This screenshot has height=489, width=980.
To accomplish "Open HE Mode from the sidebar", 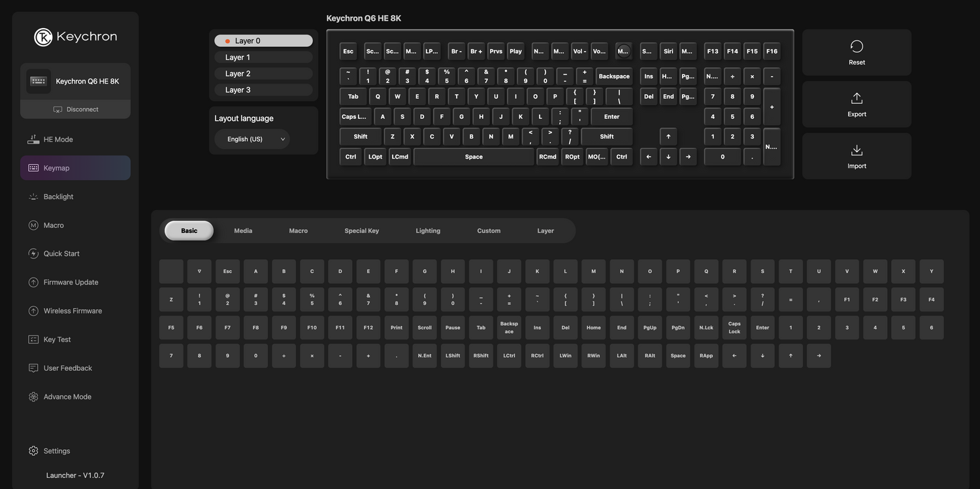I will 57,140.
